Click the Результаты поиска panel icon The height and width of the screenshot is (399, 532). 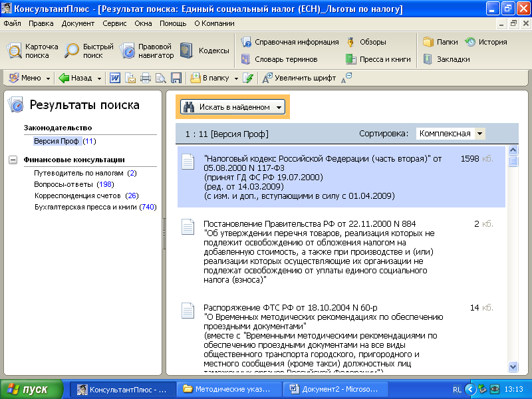16,104
